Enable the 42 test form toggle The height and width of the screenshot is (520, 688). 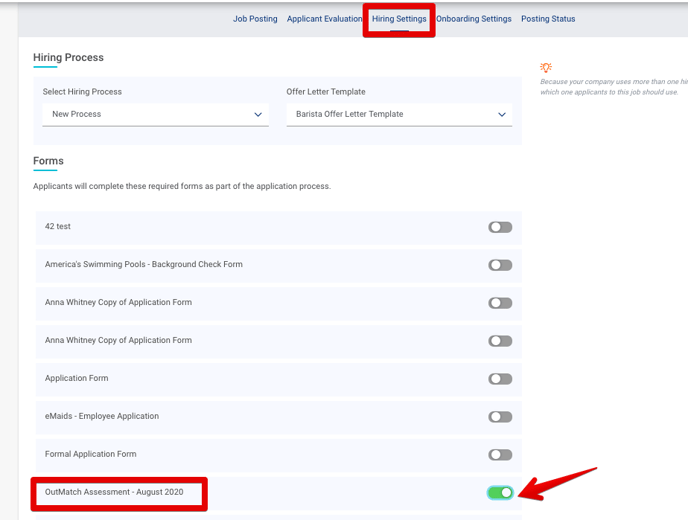(500, 227)
